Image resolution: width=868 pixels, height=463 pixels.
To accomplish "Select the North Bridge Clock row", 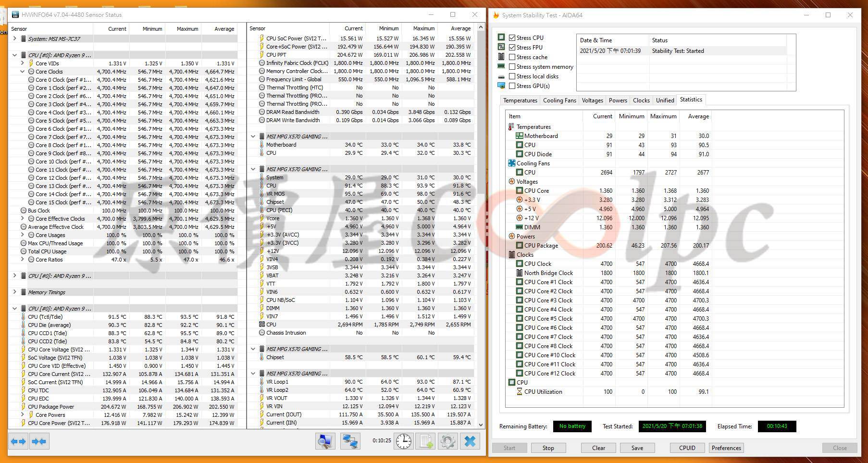I will tap(608, 273).
